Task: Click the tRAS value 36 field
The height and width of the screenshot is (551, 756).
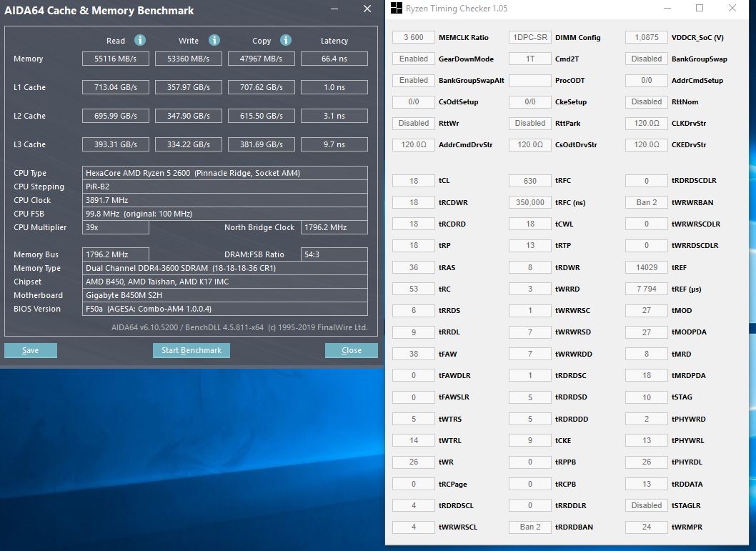Action: (414, 267)
